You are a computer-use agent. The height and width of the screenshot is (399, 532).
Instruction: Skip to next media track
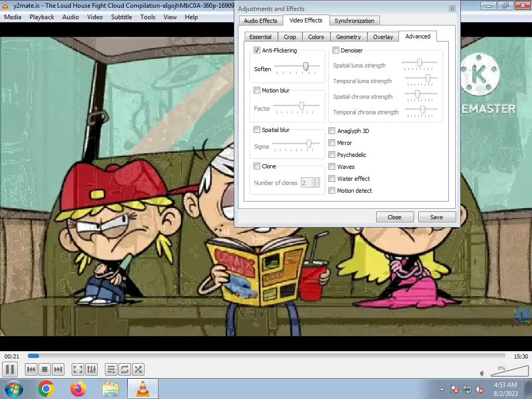point(58,369)
